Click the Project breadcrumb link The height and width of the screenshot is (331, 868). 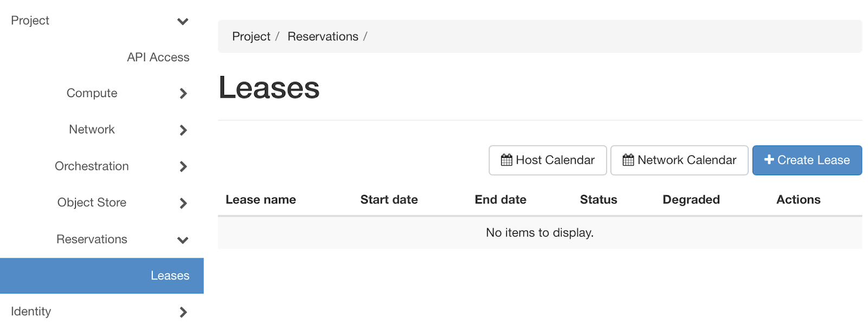251,36
